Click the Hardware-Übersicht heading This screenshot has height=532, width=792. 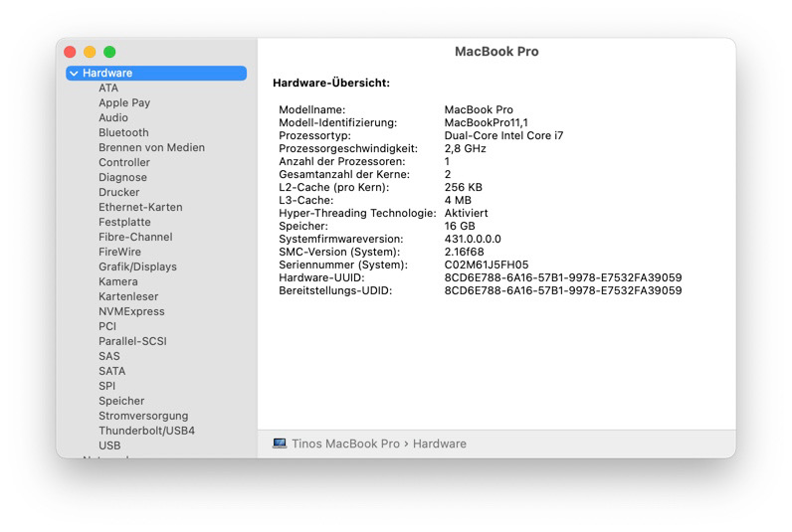point(331,83)
